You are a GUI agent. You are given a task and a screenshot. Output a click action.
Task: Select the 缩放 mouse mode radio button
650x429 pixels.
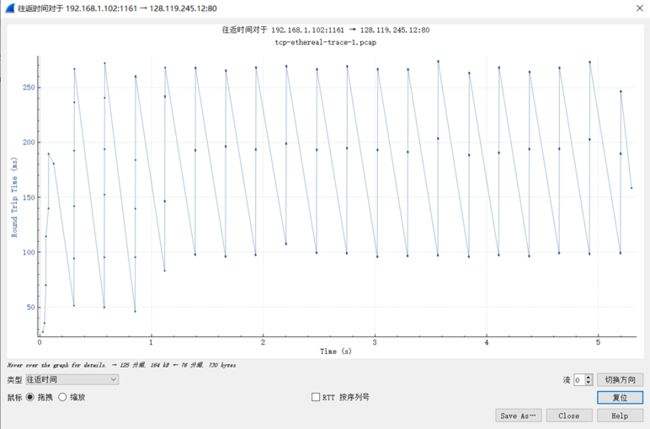63,397
